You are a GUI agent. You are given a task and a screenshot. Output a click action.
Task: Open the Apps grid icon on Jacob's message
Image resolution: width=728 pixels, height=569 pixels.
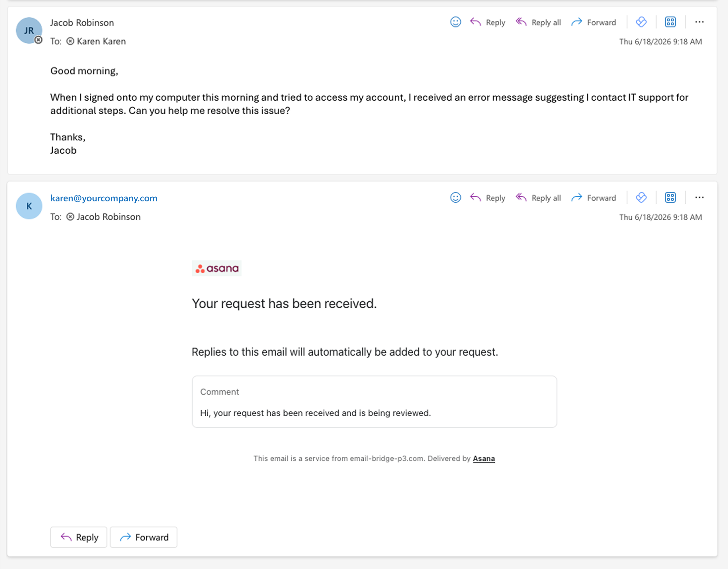pyautogui.click(x=670, y=22)
